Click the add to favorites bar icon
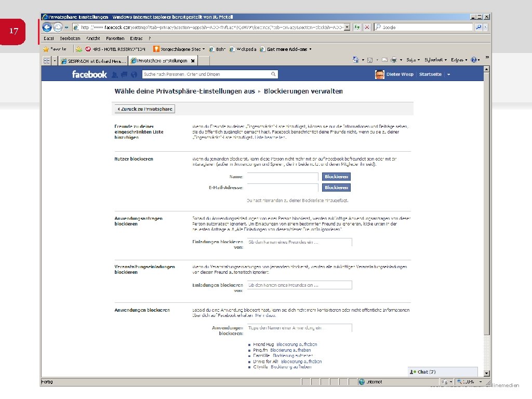 [x=79, y=49]
